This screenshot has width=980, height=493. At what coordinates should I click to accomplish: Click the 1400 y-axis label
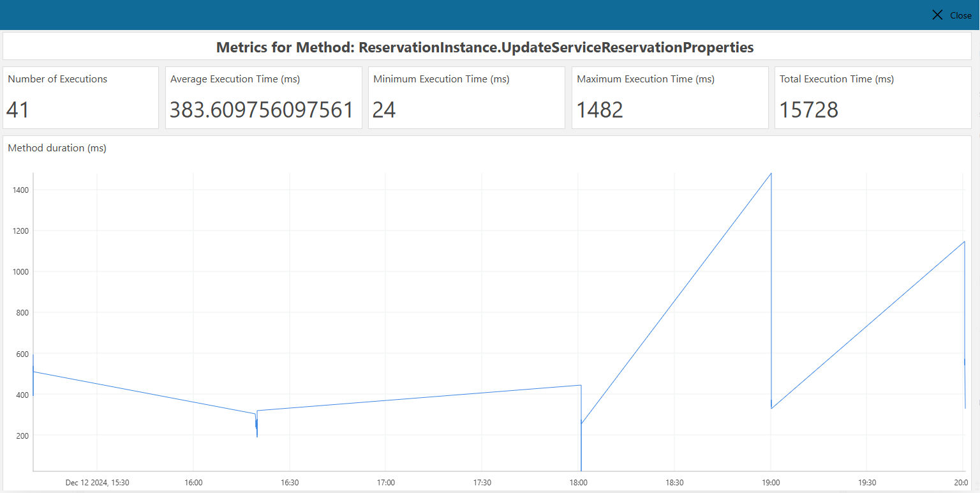coord(20,190)
